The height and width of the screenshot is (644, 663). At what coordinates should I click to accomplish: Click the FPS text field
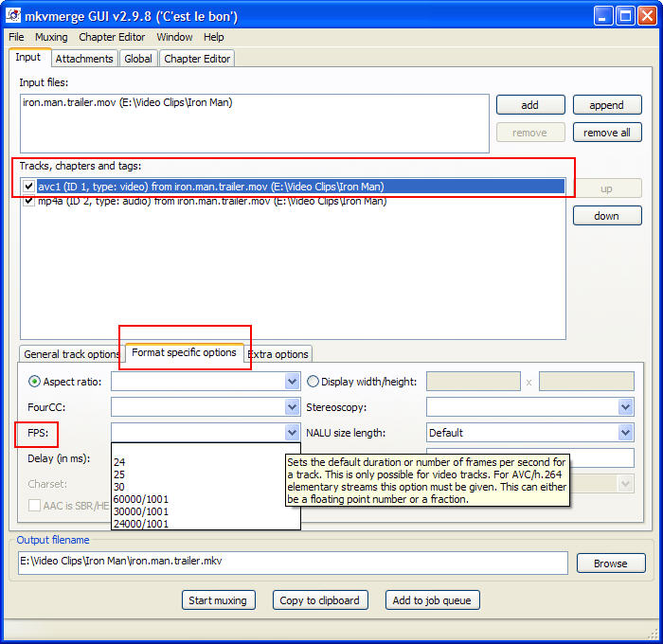click(198, 433)
